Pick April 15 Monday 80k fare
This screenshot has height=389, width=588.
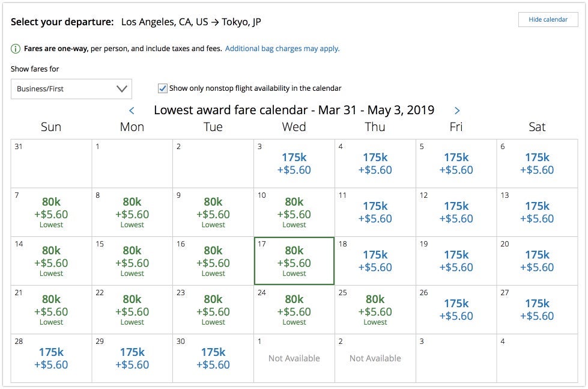(132, 260)
